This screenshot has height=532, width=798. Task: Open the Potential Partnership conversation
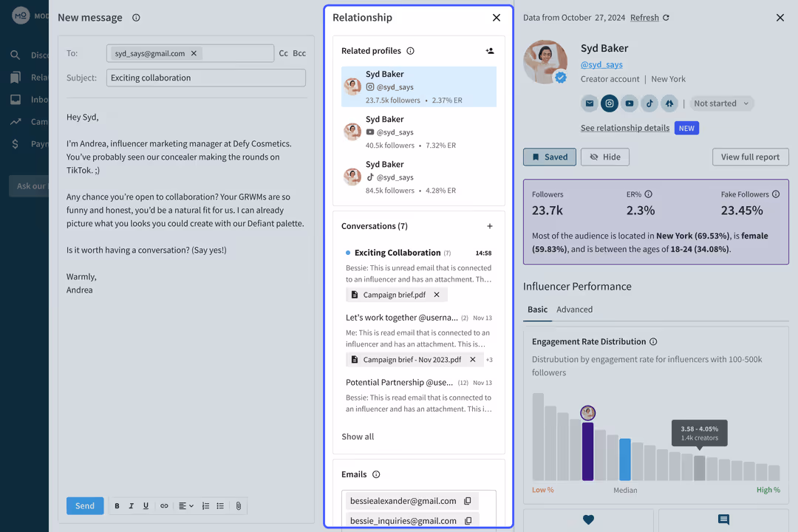point(419,395)
